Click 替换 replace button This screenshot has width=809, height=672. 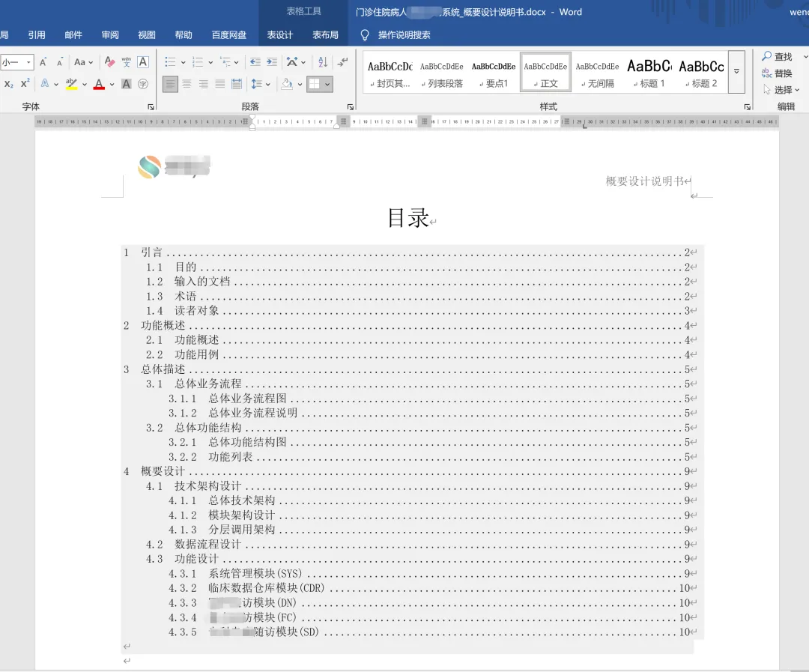777,73
